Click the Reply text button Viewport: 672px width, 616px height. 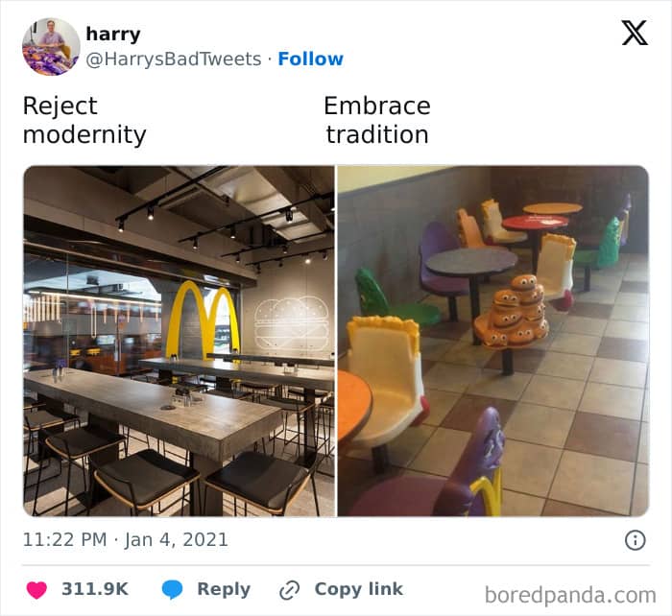[224, 589]
